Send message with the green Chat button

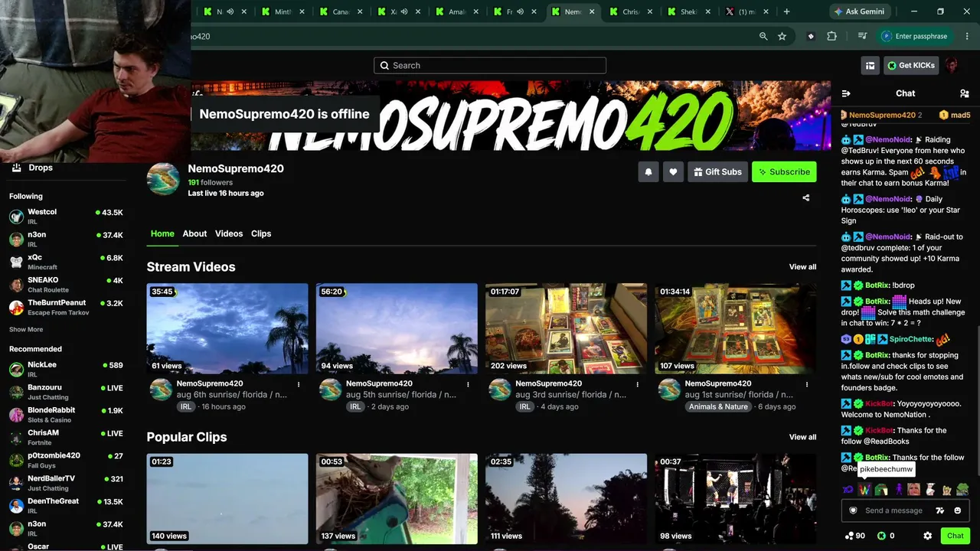[955, 536]
